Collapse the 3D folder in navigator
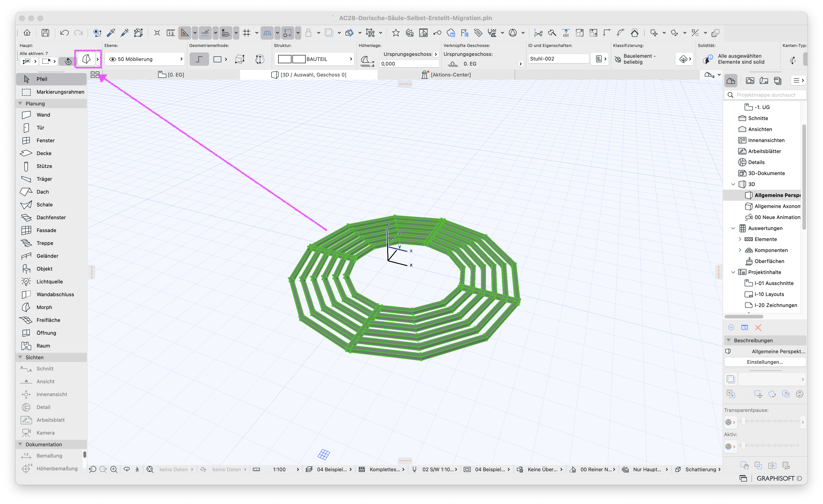Viewport: 823px width, 504px height. [733, 184]
